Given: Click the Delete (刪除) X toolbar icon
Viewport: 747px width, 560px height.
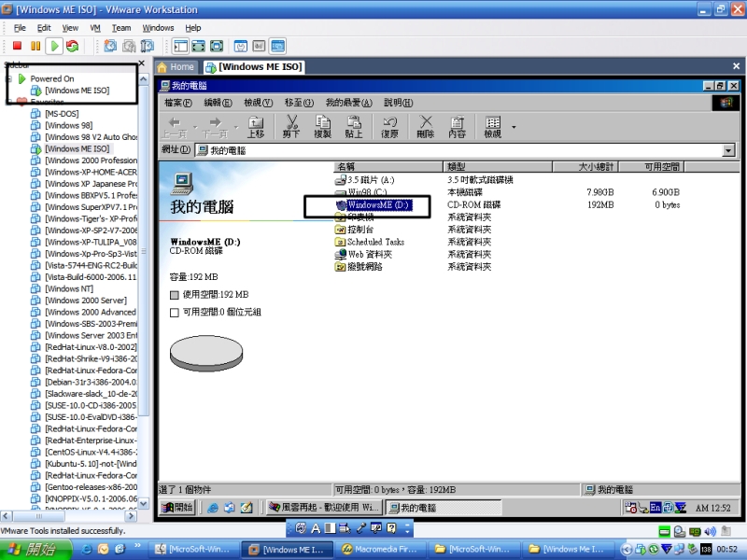Looking at the screenshot, I should click(x=426, y=127).
